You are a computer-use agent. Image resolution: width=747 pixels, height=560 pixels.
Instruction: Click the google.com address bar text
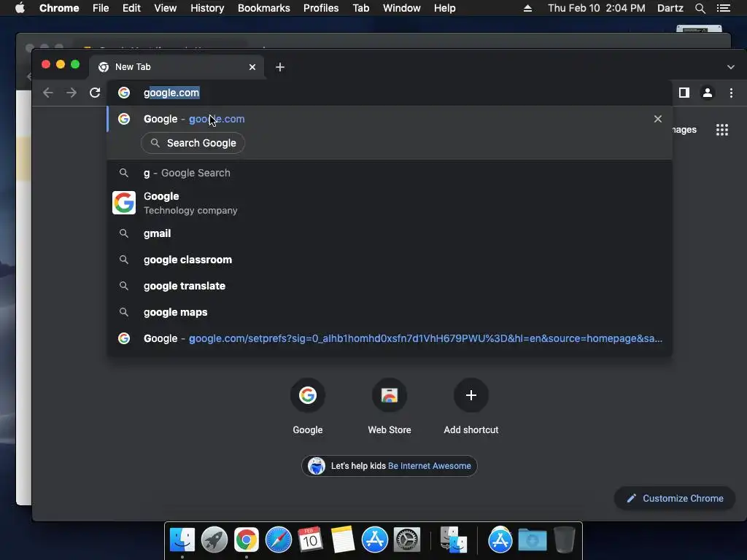pos(171,93)
